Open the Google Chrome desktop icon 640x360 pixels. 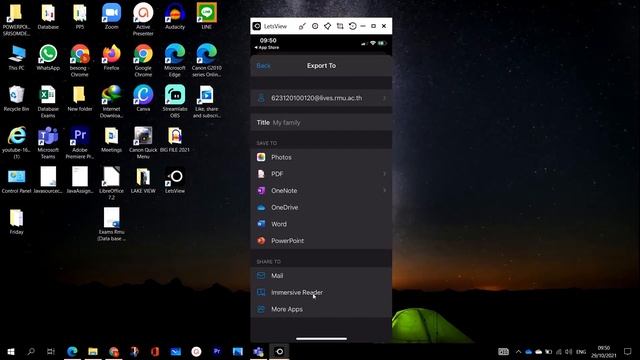click(143, 60)
